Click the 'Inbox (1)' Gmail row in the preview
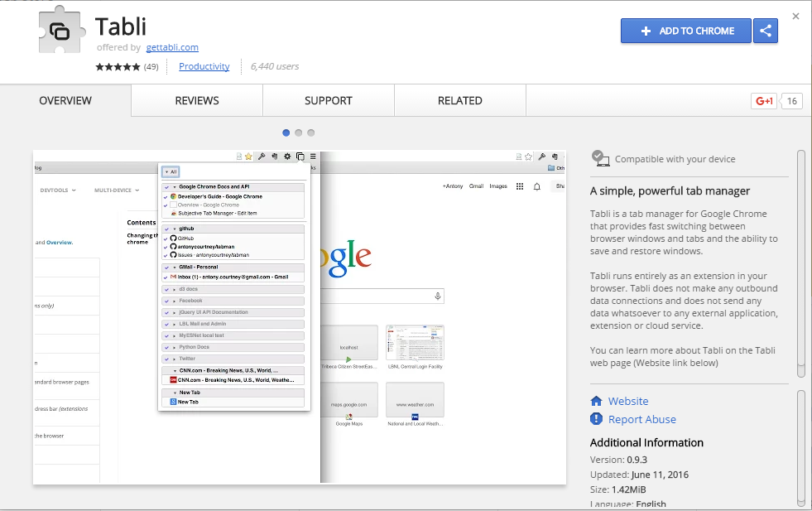The width and height of the screenshot is (812, 511). tap(233, 277)
